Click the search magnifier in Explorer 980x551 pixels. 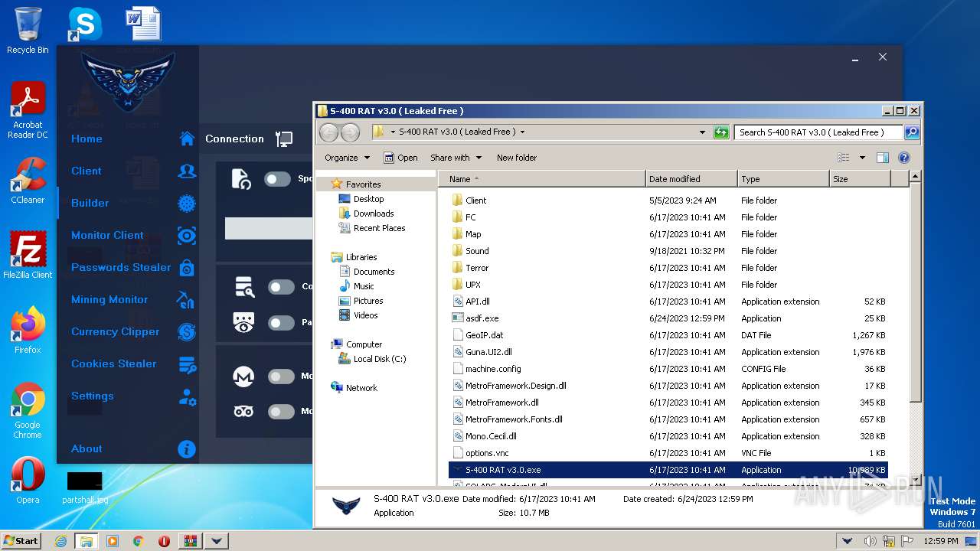tap(911, 132)
